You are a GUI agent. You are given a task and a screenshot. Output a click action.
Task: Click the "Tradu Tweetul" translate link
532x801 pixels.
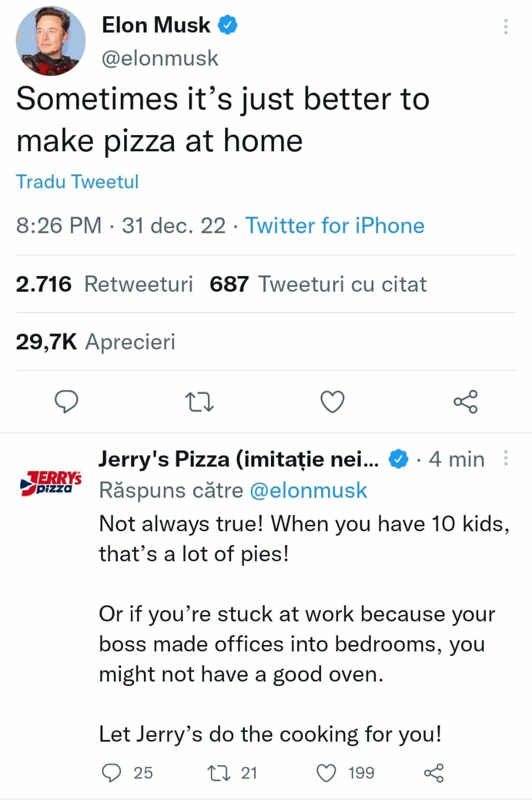(x=77, y=181)
